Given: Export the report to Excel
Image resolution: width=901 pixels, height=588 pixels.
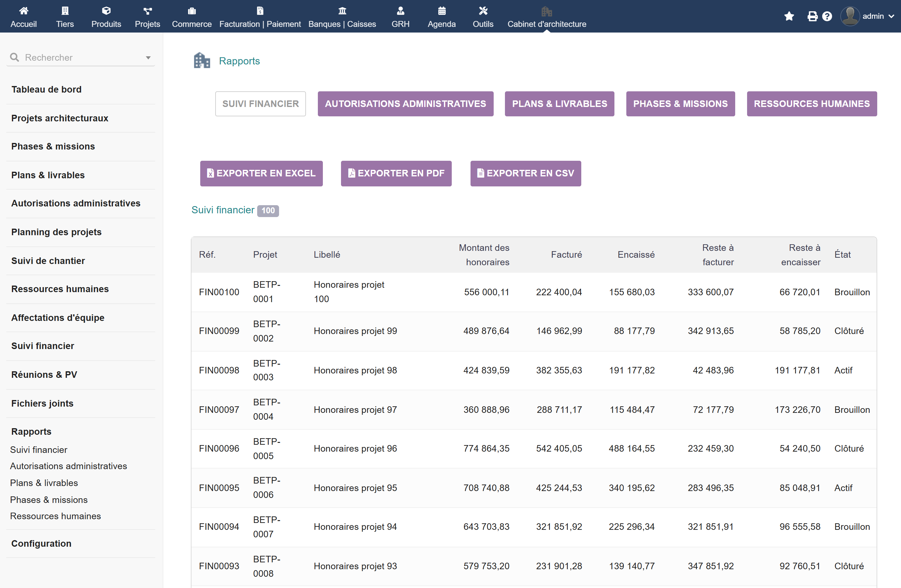Looking at the screenshot, I should (261, 173).
